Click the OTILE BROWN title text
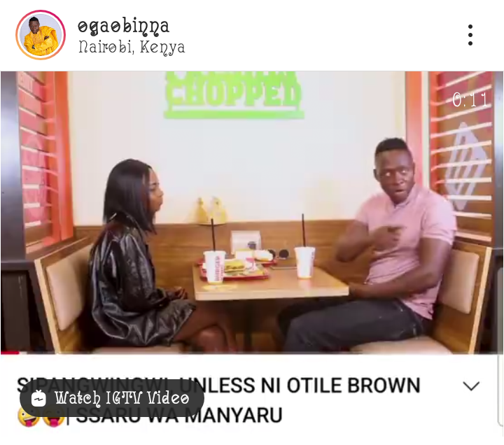This screenshot has height=445, width=504. (353, 386)
